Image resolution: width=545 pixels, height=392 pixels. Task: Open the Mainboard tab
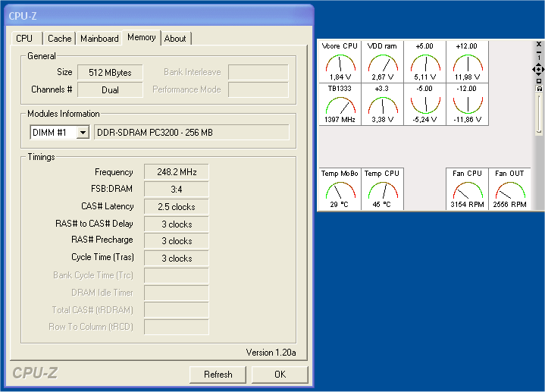pos(99,38)
